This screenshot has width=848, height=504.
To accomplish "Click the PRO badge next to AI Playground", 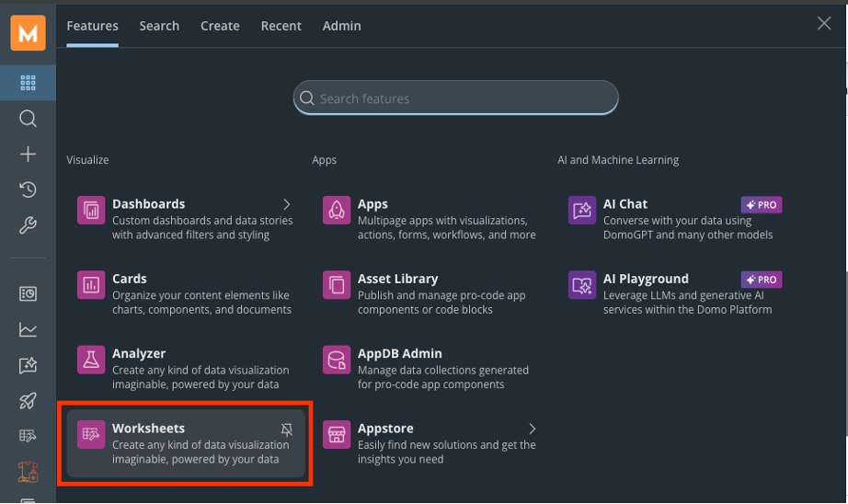I will click(x=761, y=280).
